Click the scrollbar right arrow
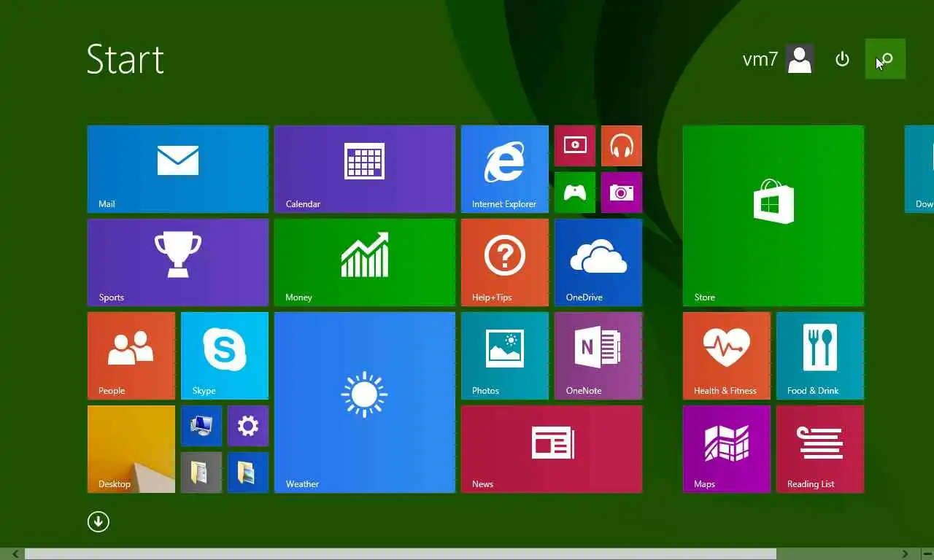Viewport: 934px width, 560px height. [x=905, y=554]
